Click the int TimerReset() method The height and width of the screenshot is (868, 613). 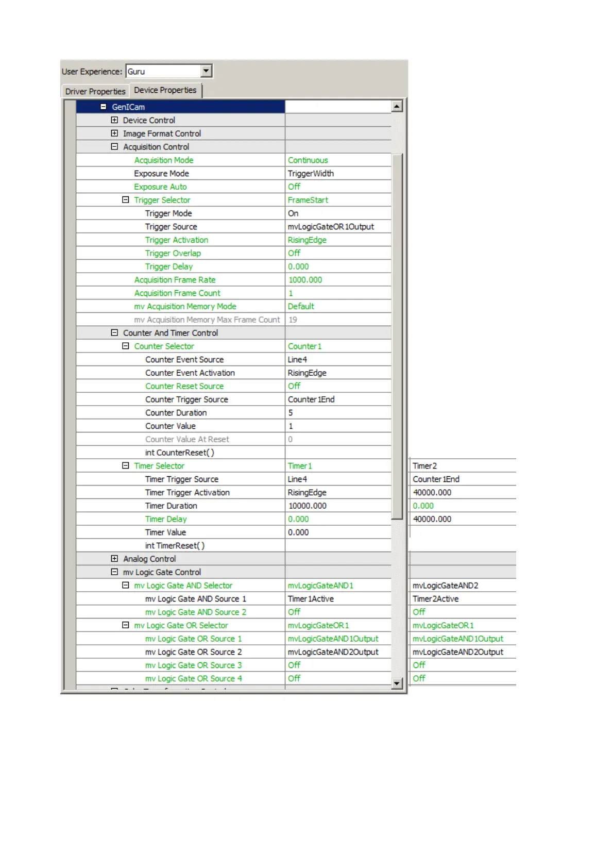click(175, 546)
